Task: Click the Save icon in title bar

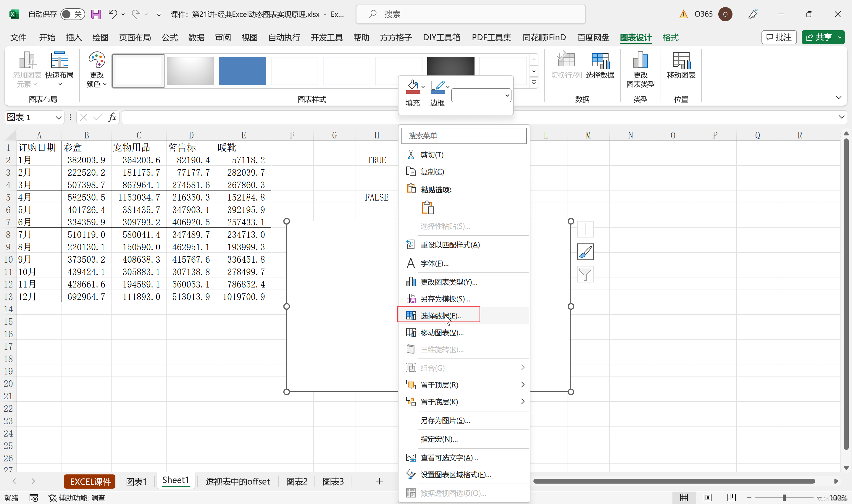Action: coord(96,14)
